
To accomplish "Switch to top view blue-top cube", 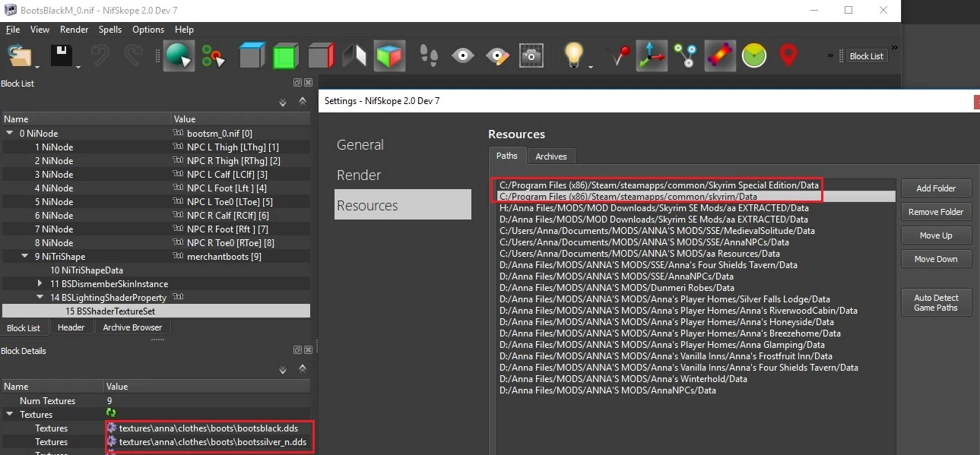I will click(251, 56).
